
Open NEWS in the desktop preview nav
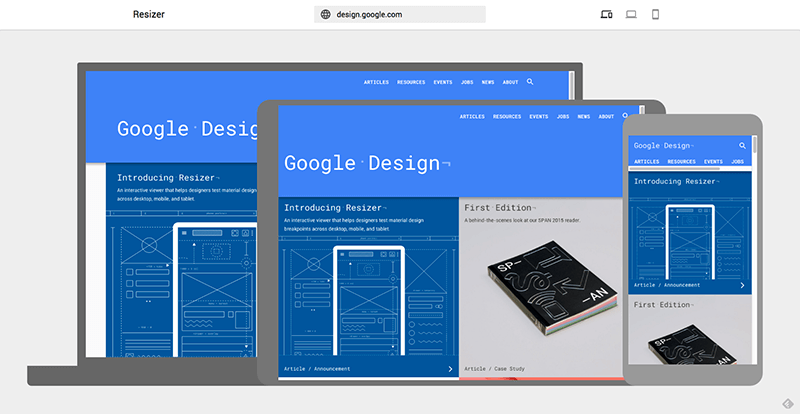pos(488,82)
